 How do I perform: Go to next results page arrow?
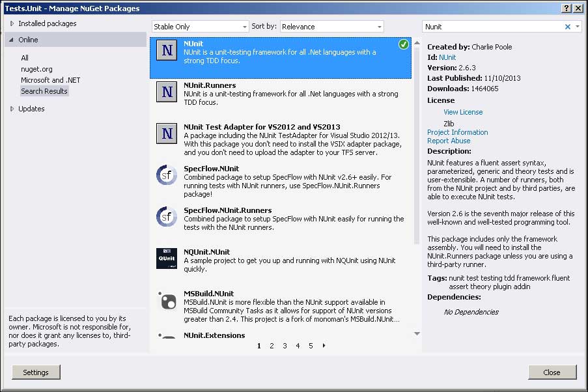(x=324, y=346)
